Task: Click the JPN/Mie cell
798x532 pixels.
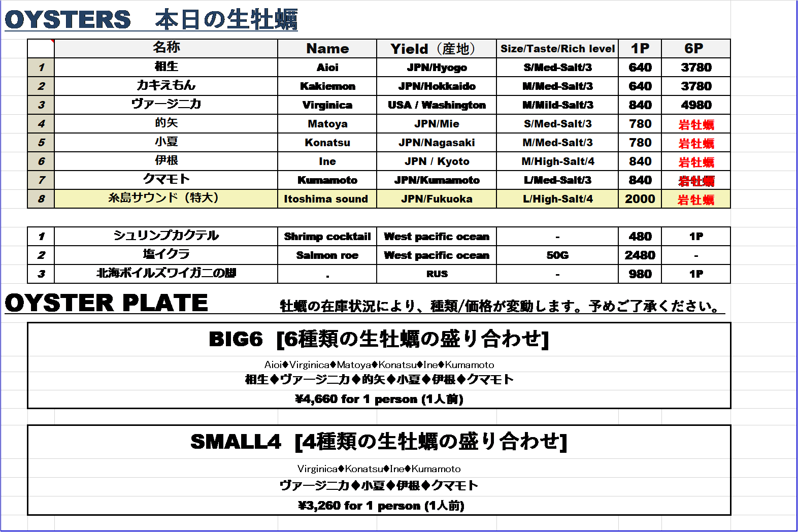Action: [437, 123]
